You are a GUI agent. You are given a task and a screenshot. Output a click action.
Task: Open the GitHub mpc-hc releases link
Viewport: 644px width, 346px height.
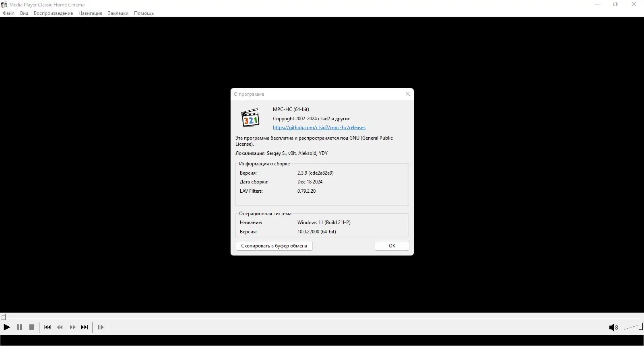(x=319, y=128)
